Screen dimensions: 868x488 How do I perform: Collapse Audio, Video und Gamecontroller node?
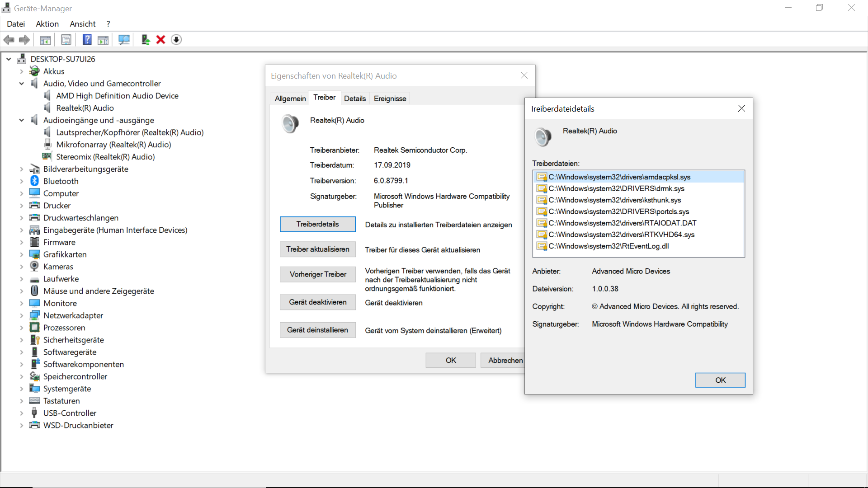(x=21, y=84)
